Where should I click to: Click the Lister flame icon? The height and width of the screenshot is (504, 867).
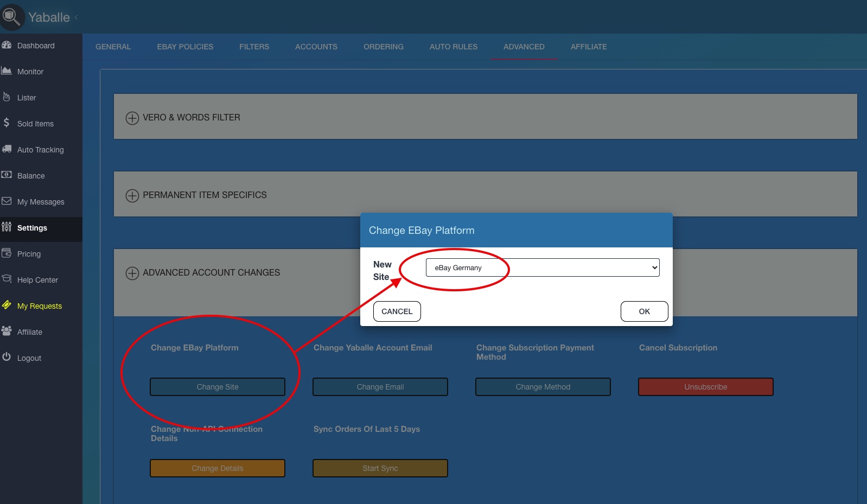pyautogui.click(x=7, y=97)
